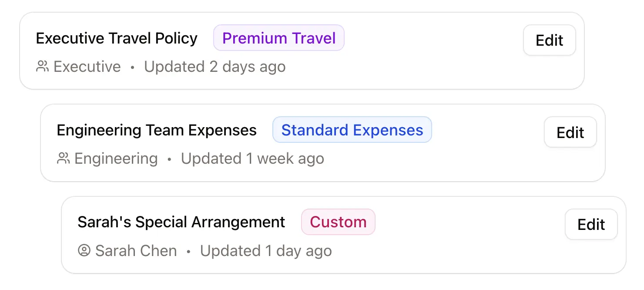Open the Executive Travel Policy title

tap(117, 38)
